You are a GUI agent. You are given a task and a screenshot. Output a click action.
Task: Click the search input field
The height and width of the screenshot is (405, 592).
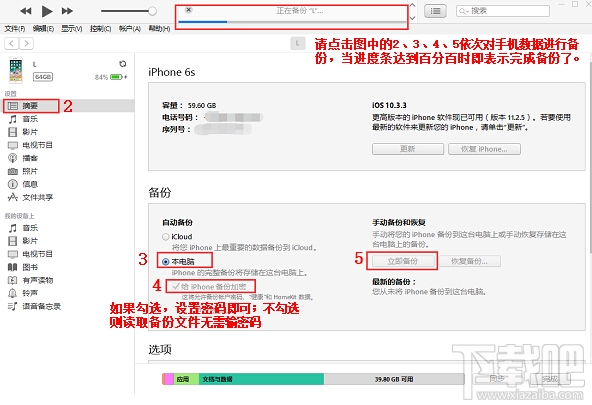click(503, 11)
